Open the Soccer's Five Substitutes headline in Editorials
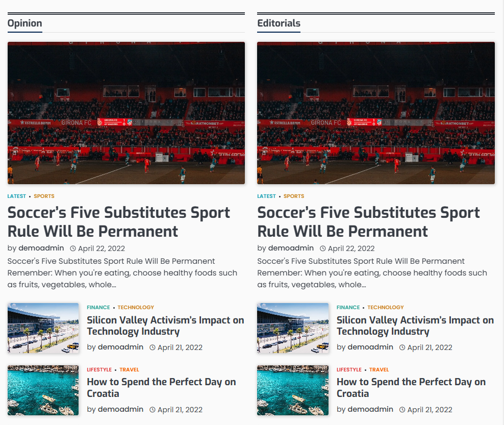504x425 pixels. pyautogui.click(x=368, y=222)
